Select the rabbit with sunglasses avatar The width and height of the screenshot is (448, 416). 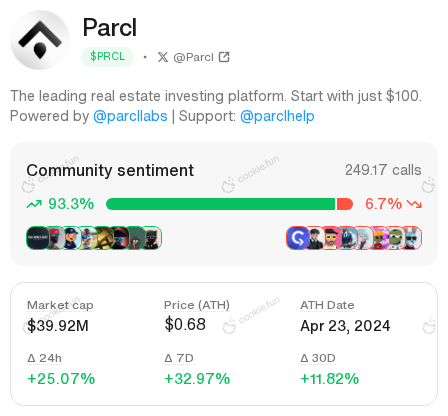coord(413,238)
